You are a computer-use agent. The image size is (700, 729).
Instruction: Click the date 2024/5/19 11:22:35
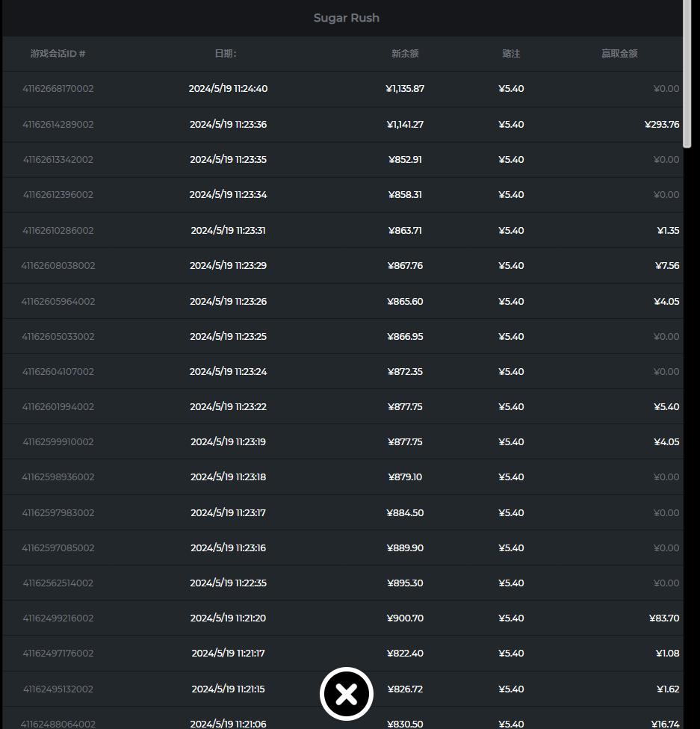coord(228,583)
